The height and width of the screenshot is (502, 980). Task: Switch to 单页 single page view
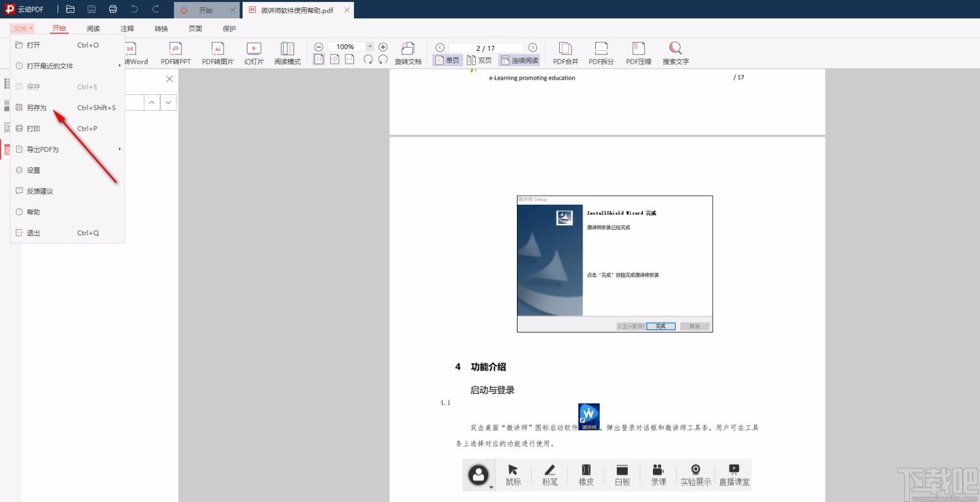click(x=447, y=60)
